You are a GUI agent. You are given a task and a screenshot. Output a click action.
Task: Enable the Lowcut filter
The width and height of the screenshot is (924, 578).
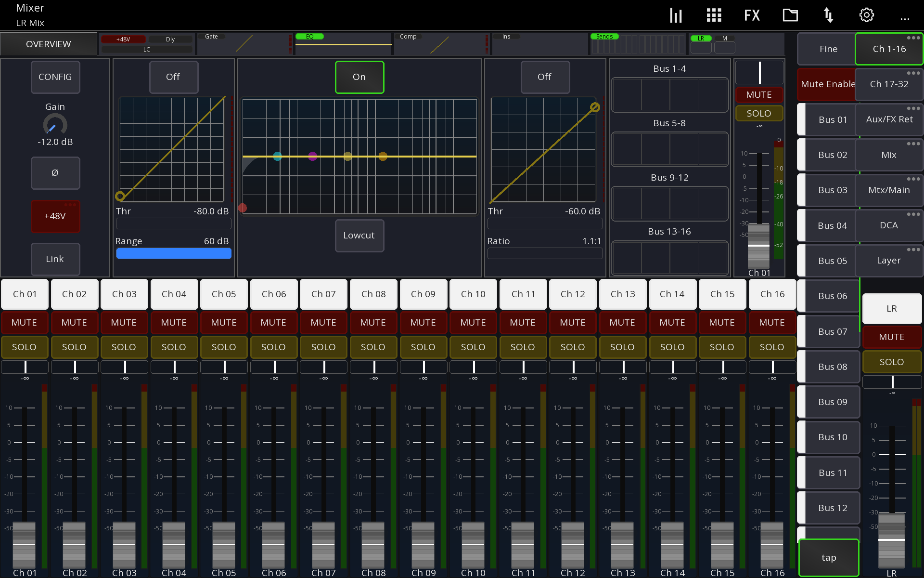coord(359,236)
